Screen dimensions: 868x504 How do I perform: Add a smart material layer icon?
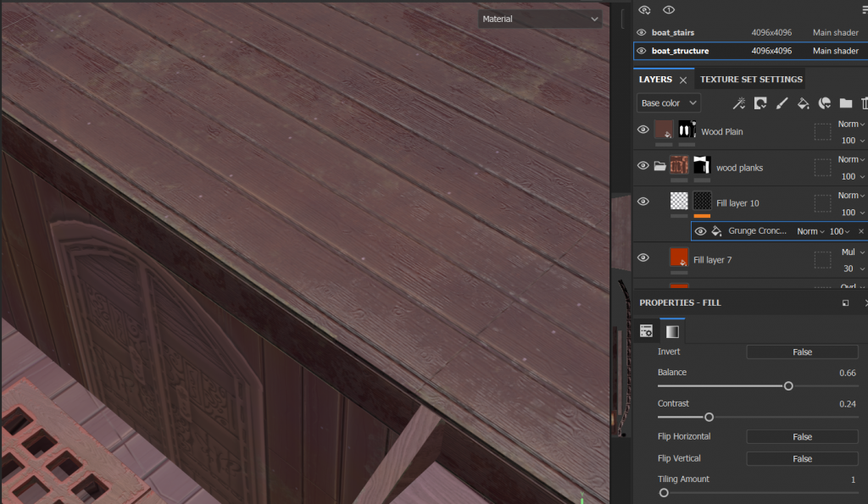(825, 103)
